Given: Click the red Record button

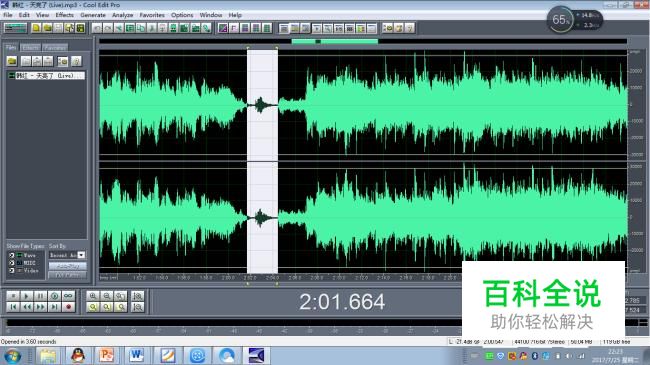Looking at the screenshot, I should tap(68, 307).
